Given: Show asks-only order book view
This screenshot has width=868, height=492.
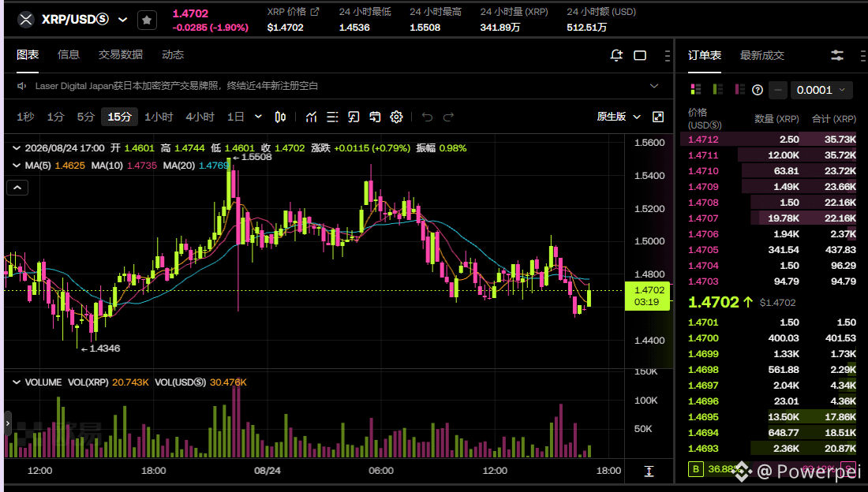Looking at the screenshot, I should tap(739, 90).
